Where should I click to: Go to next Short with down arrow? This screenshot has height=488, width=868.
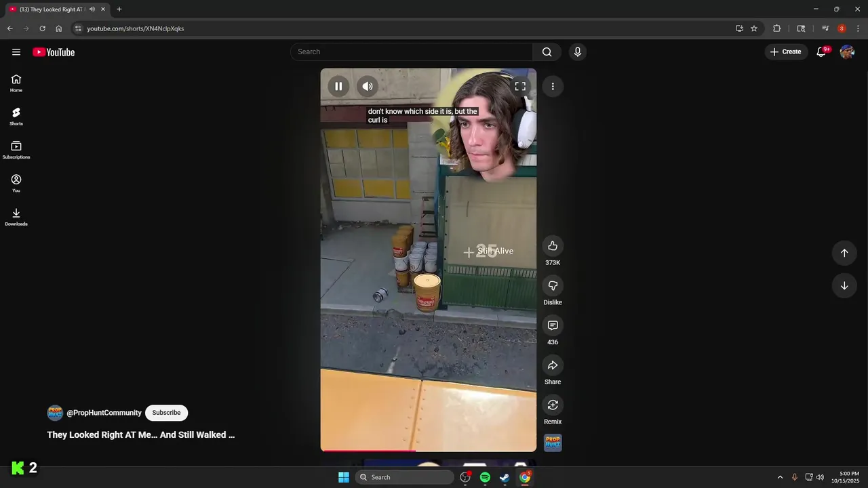pos(844,285)
